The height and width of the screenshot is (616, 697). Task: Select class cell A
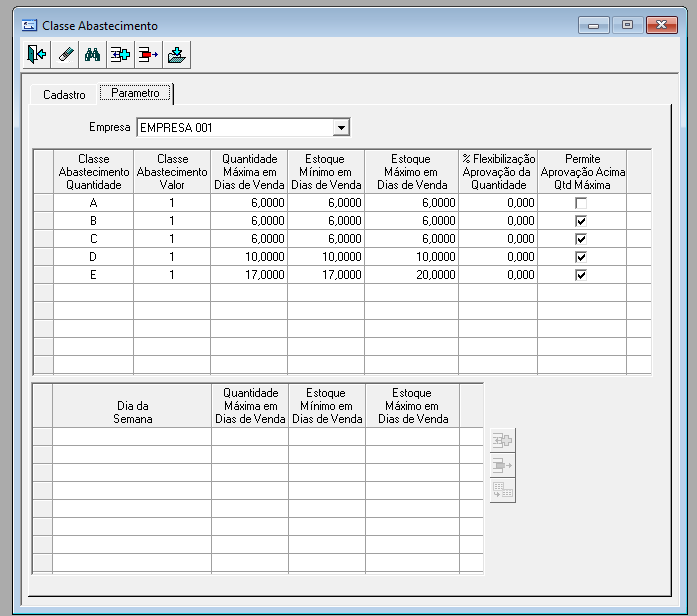coord(93,203)
